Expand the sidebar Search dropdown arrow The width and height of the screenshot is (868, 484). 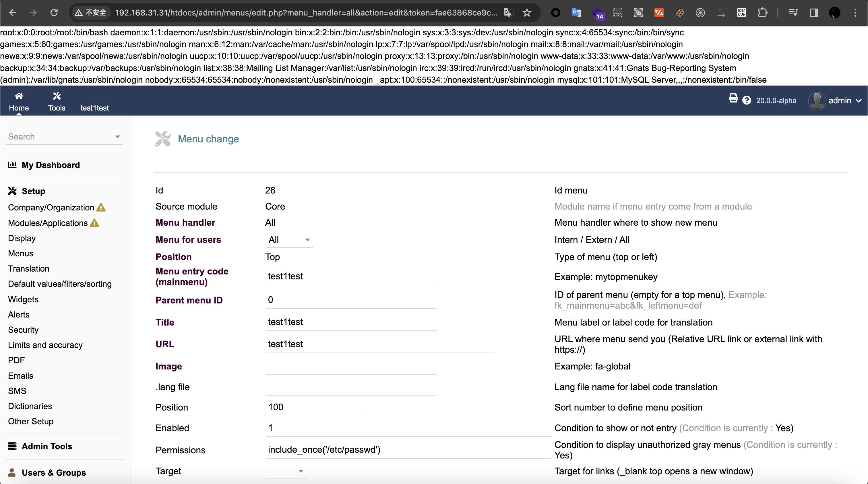118,137
